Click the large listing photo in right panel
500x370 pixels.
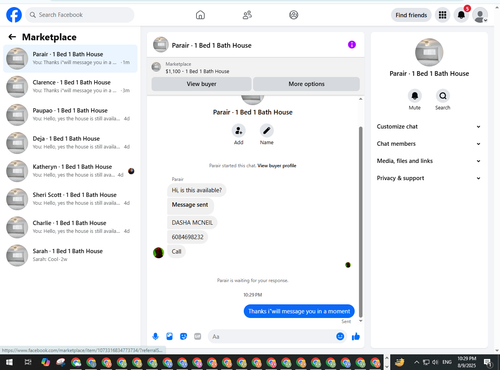click(x=429, y=52)
